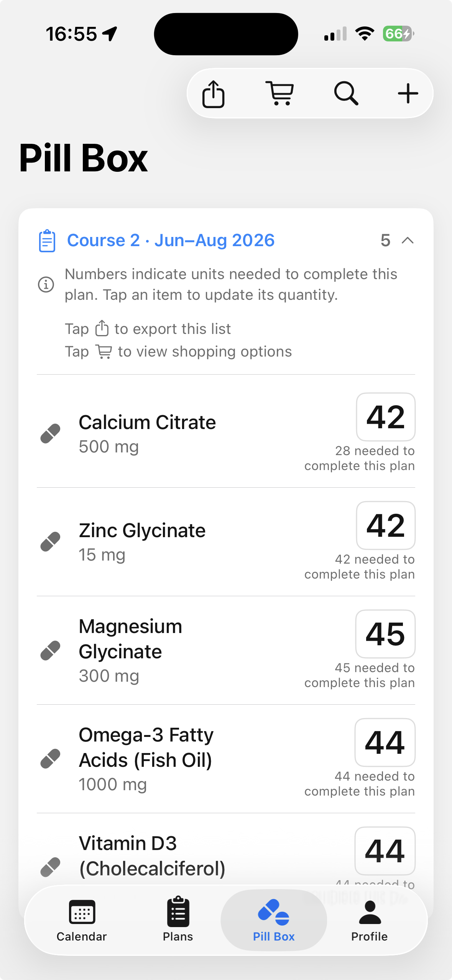Open the shopping cart options
This screenshot has width=452, height=980.
coord(280,93)
